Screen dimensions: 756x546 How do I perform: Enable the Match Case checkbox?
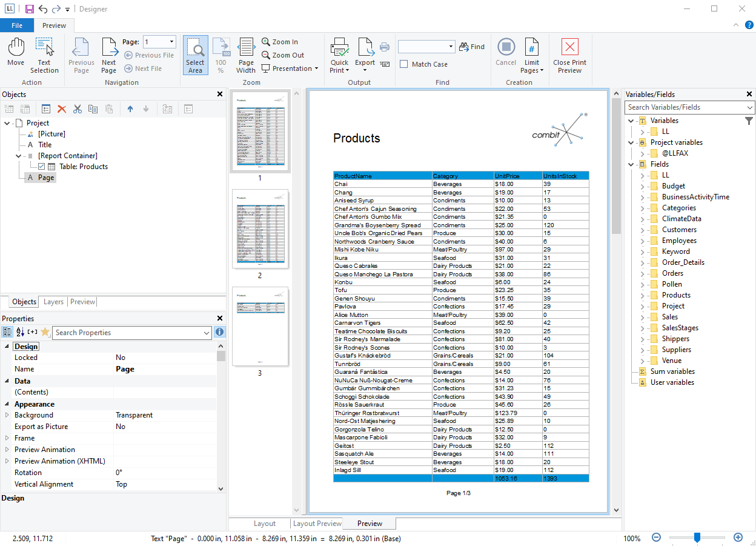pyautogui.click(x=404, y=64)
